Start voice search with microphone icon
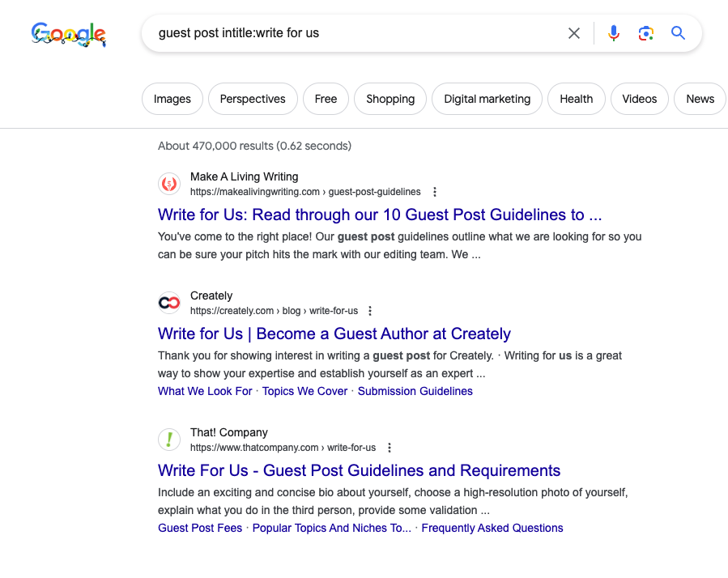728x578 pixels. [614, 33]
